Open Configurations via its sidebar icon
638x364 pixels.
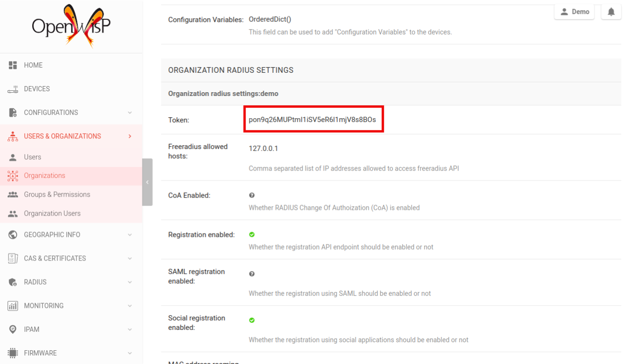[x=13, y=112]
